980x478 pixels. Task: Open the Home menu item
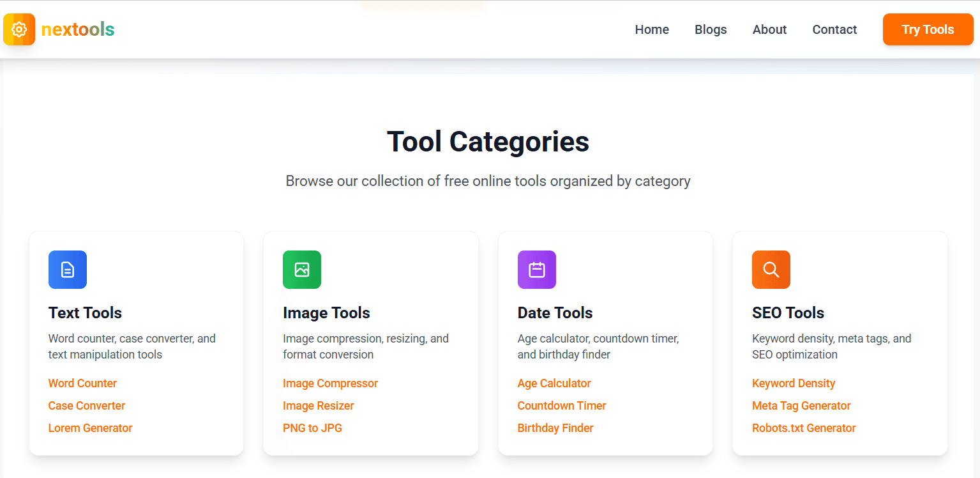(651, 29)
